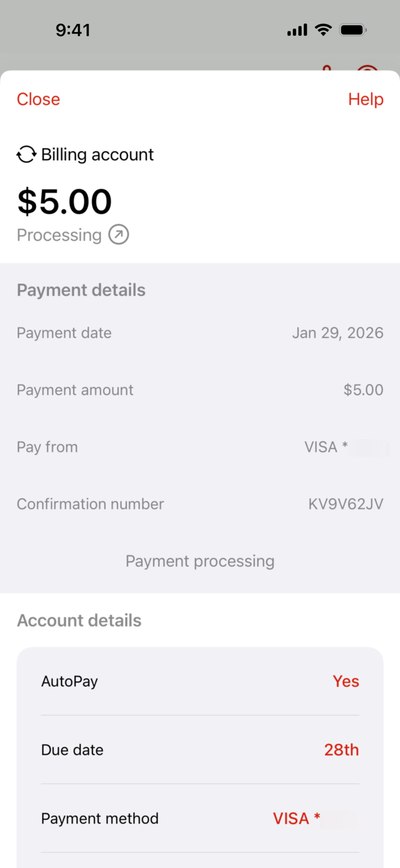The width and height of the screenshot is (400, 868).
Task: Select the Billing account title
Action: point(97,155)
